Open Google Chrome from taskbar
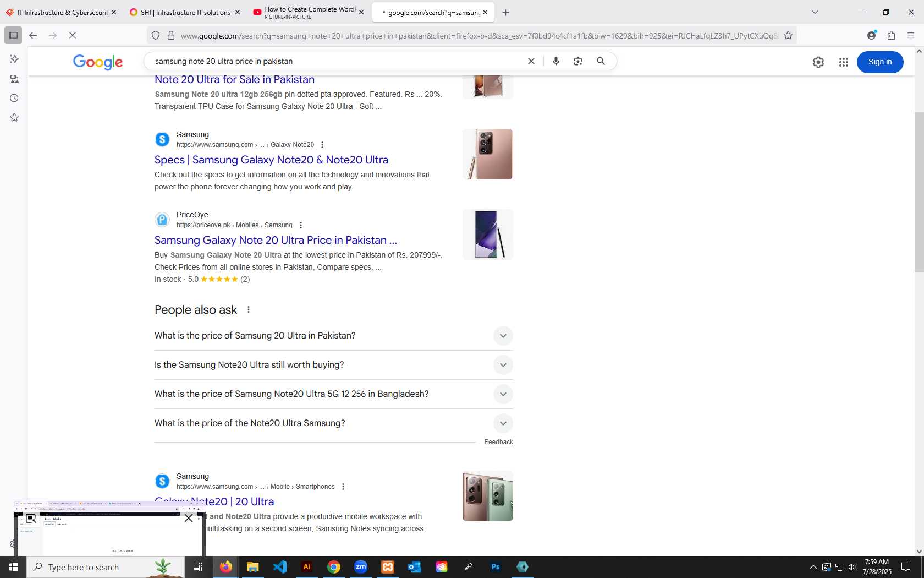Screen dimensions: 924x578 click(334, 567)
